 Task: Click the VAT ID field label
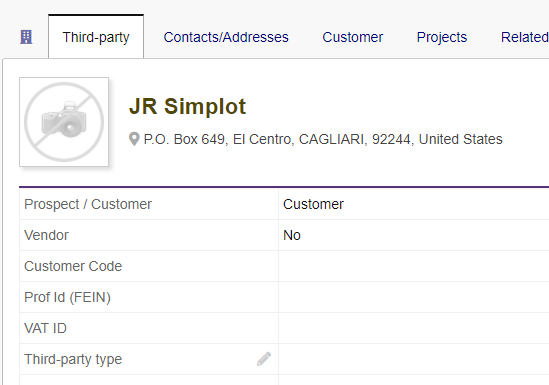45,328
